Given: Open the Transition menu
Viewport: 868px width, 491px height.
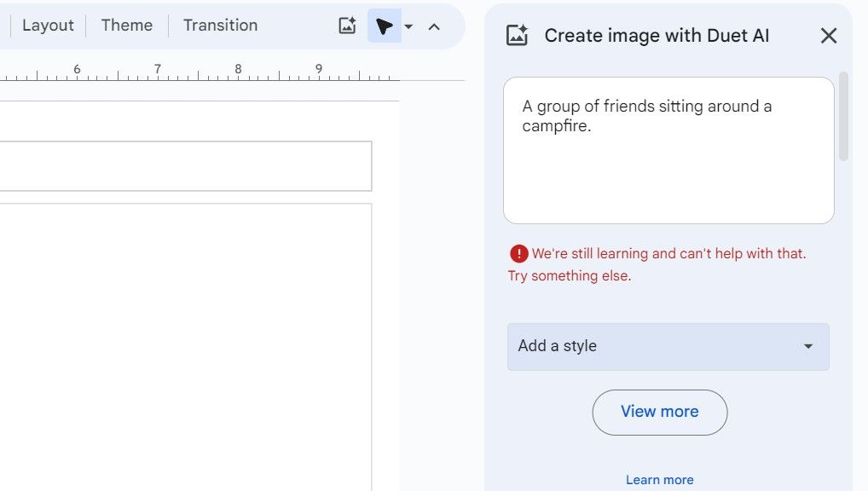Looking at the screenshot, I should (220, 26).
